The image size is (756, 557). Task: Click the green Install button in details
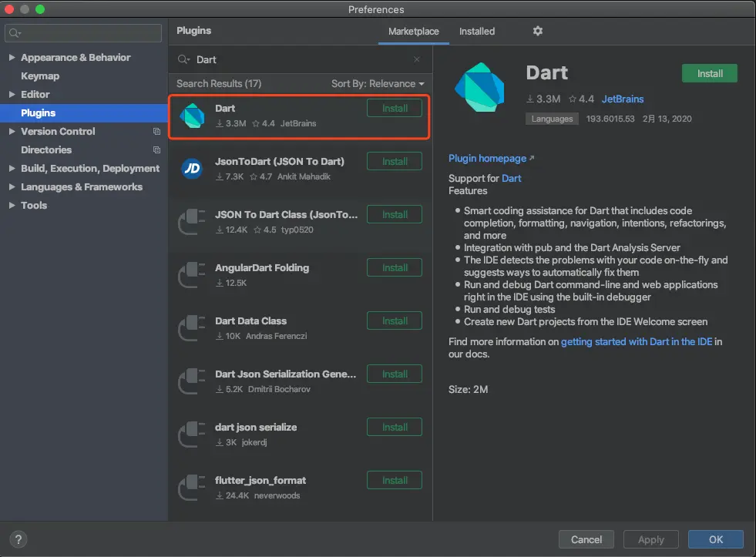click(709, 73)
